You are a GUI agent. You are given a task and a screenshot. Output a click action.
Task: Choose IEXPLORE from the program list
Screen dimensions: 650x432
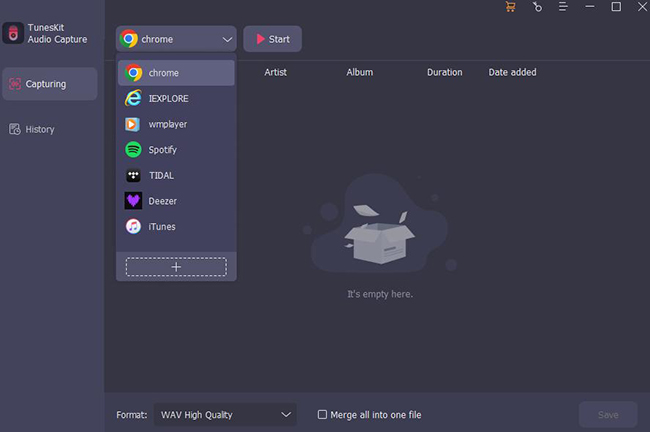(x=176, y=98)
